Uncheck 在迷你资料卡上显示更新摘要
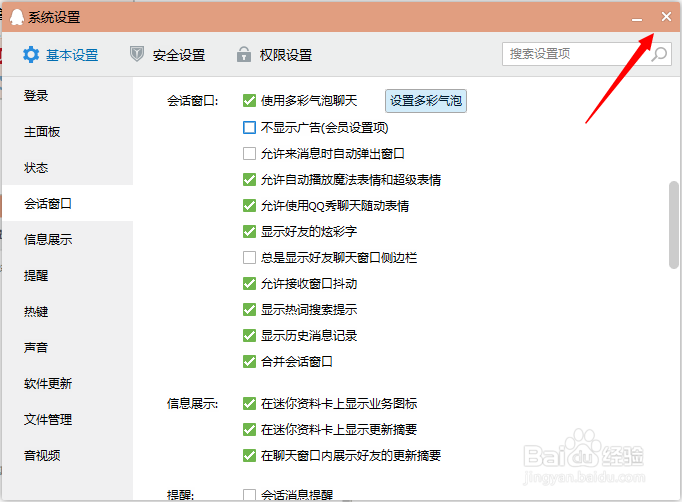The height and width of the screenshot is (502, 682). tap(249, 430)
